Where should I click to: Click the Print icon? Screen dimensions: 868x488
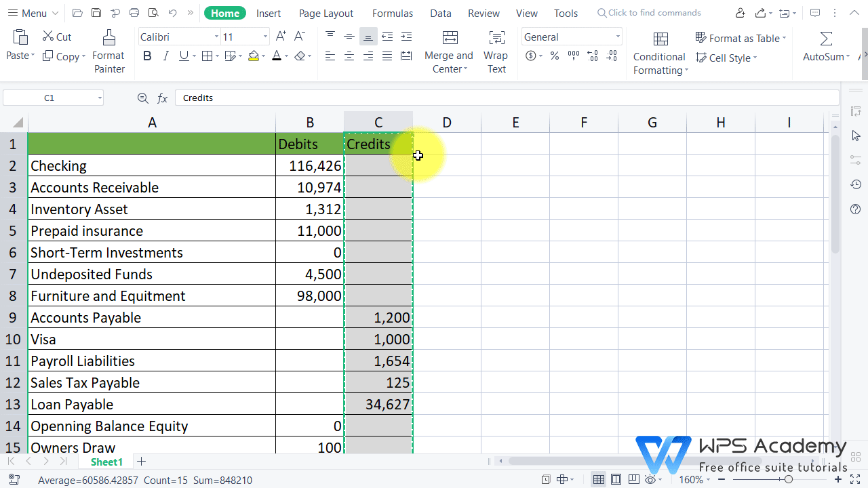click(x=134, y=13)
